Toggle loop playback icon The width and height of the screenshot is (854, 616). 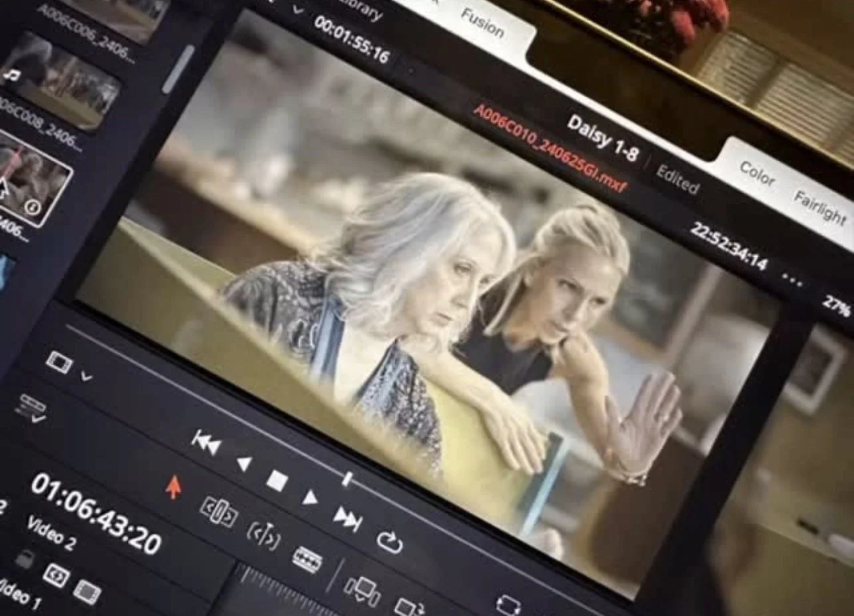389,543
